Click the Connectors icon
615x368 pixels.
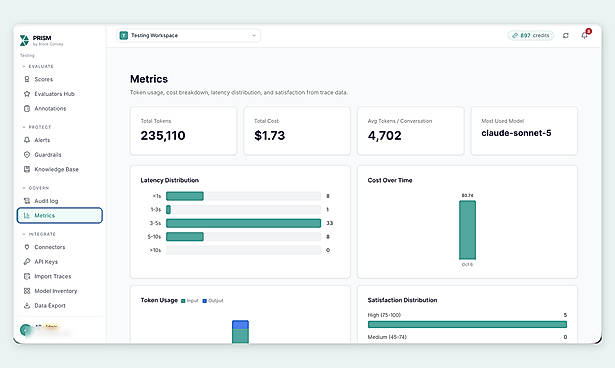[27, 247]
